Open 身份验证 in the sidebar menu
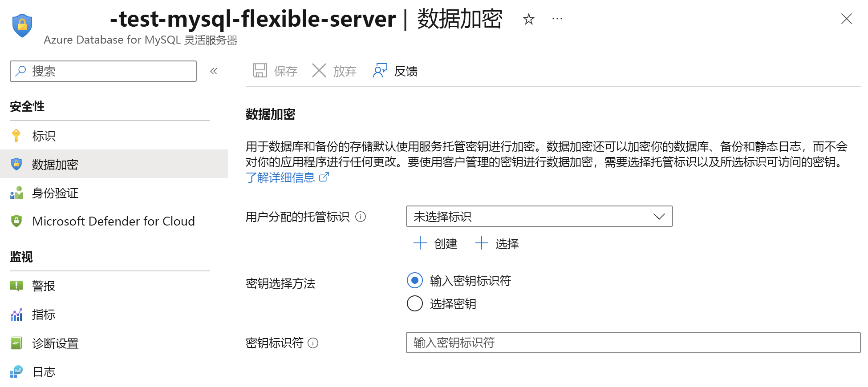Screen dimensions: 868x387 pyautogui.click(x=55, y=193)
